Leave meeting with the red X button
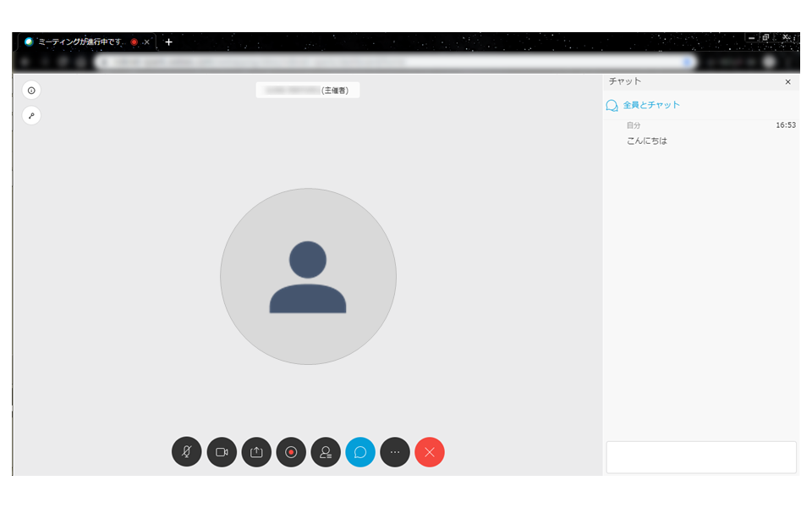 [x=430, y=452]
